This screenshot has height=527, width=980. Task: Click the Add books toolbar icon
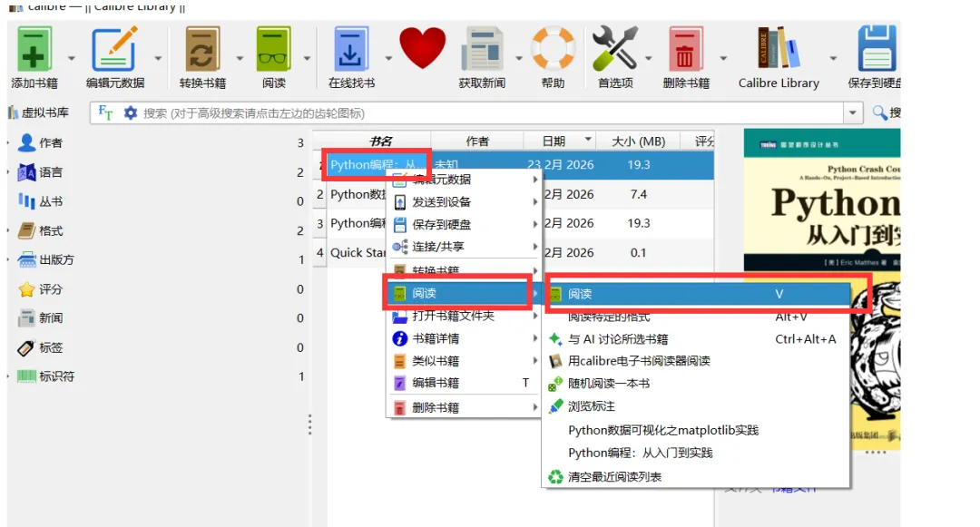[x=34, y=49]
